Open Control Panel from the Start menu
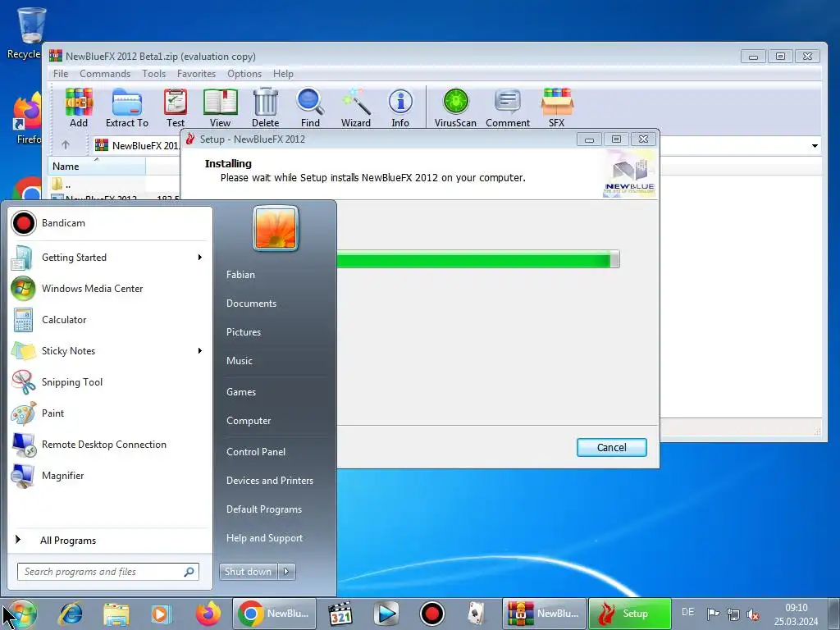 (256, 452)
